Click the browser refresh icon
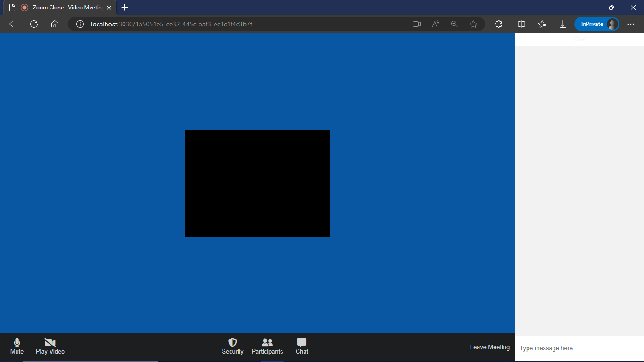 (x=33, y=24)
